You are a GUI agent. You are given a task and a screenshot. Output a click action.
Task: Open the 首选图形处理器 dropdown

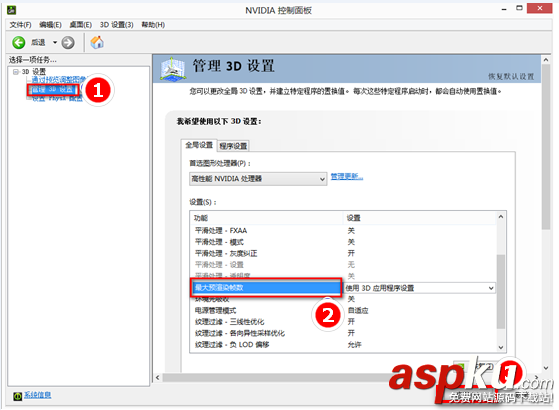pos(258,179)
